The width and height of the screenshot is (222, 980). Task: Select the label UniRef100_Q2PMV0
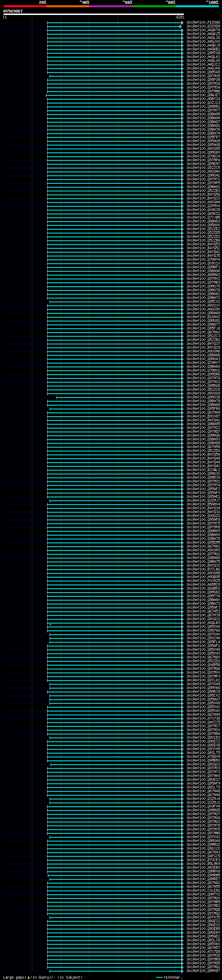[x=203, y=206]
